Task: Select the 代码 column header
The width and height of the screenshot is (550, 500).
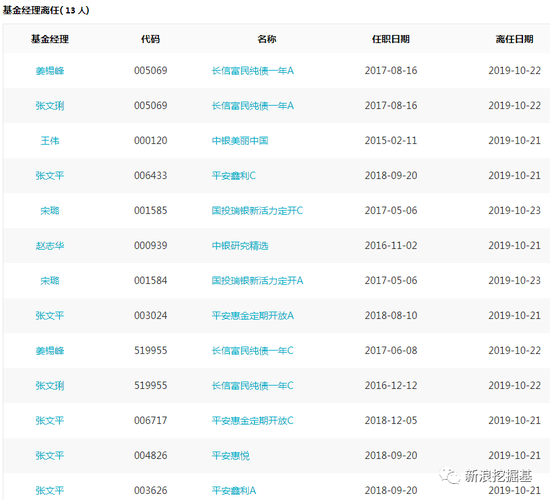Action: coord(150,39)
